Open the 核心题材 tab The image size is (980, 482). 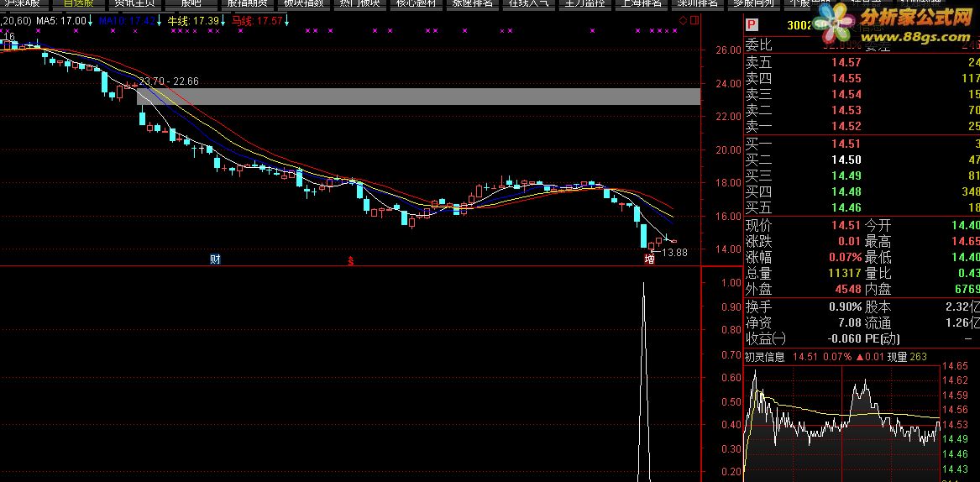point(416,3)
